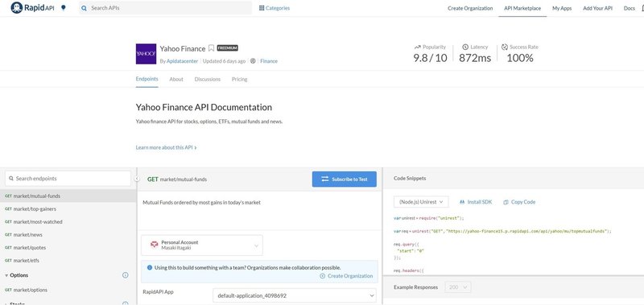644x305 pixels.
Task: Select the market/news endpoint
Action: tap(68, 235)
